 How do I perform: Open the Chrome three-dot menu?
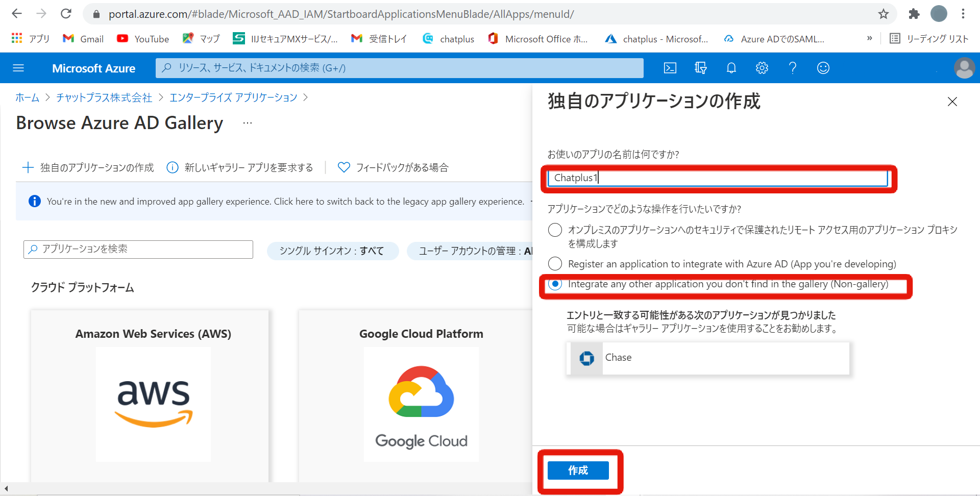coord(963,14)
